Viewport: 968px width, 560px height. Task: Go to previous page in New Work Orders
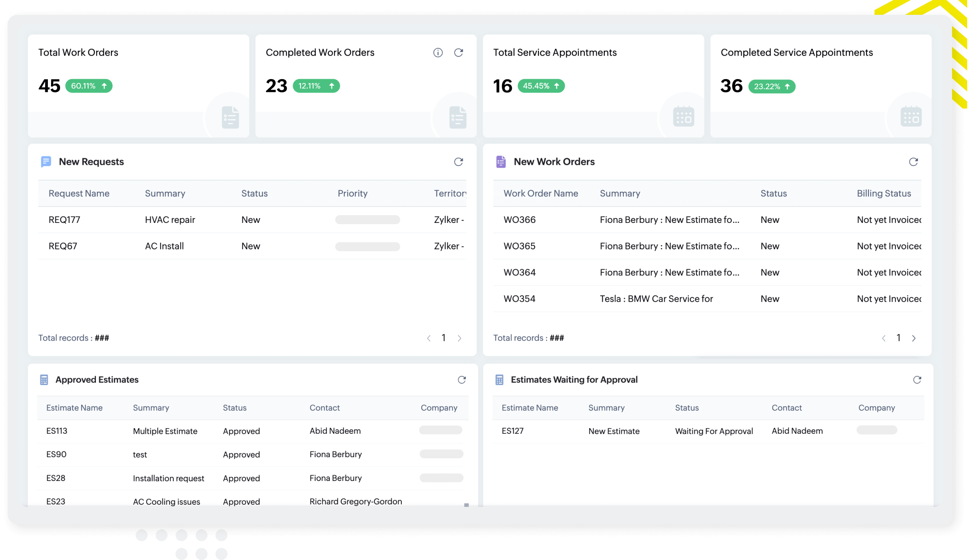point(883,338)
